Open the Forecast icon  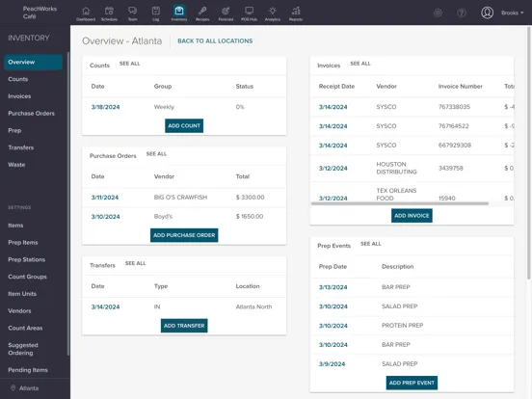(x=226, y=11)
